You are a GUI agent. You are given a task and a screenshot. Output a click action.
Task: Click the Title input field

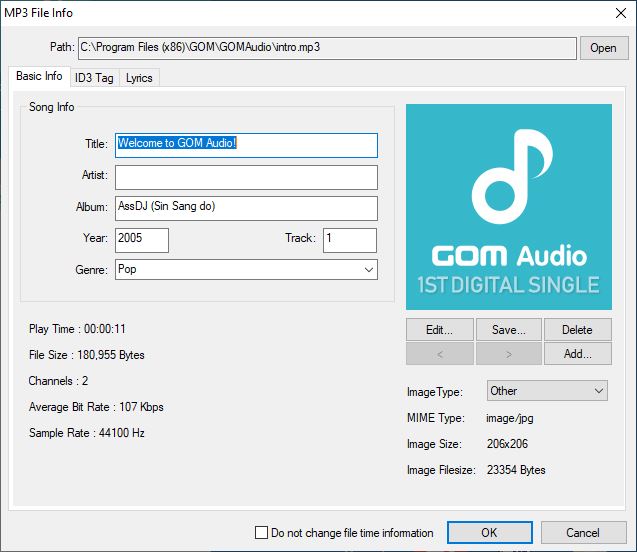(246, 145)
